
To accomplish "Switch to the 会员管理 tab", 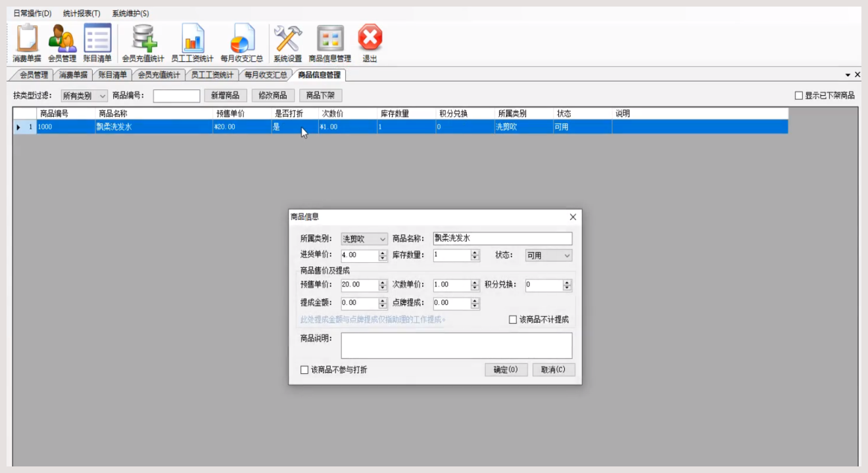I will (34, 75).
